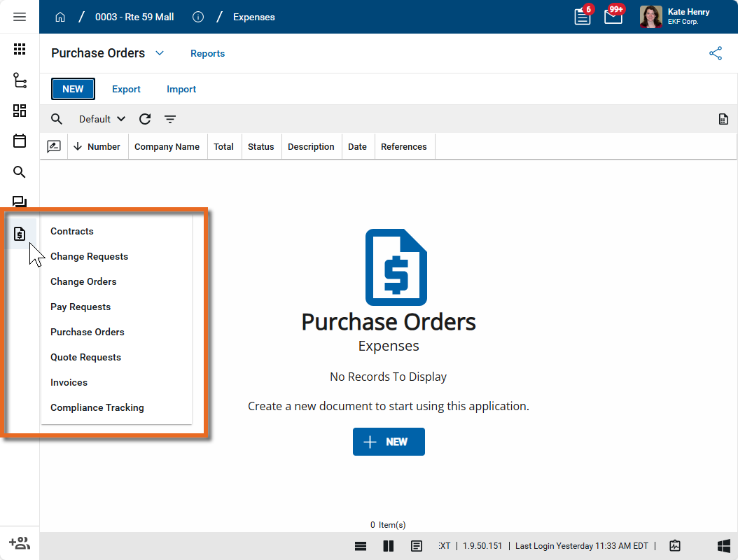Image resolution: width=738 pixels, height=560 pixels.
Task: Choose Compliance Tracking in flyout menu
Action: click(x=97, y=407)
